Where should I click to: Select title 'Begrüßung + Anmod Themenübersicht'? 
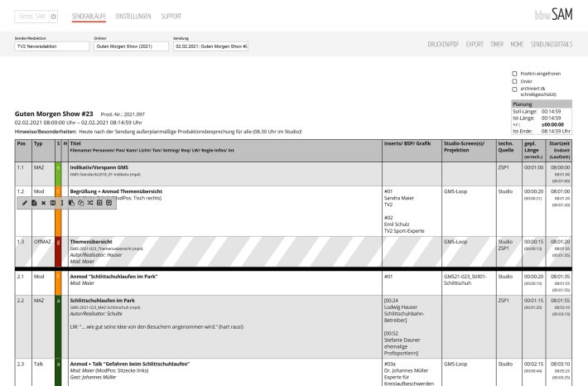coord(116,191)
